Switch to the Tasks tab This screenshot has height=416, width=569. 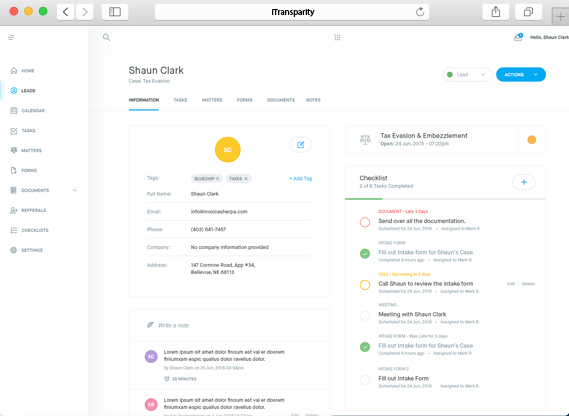point(180,100)
